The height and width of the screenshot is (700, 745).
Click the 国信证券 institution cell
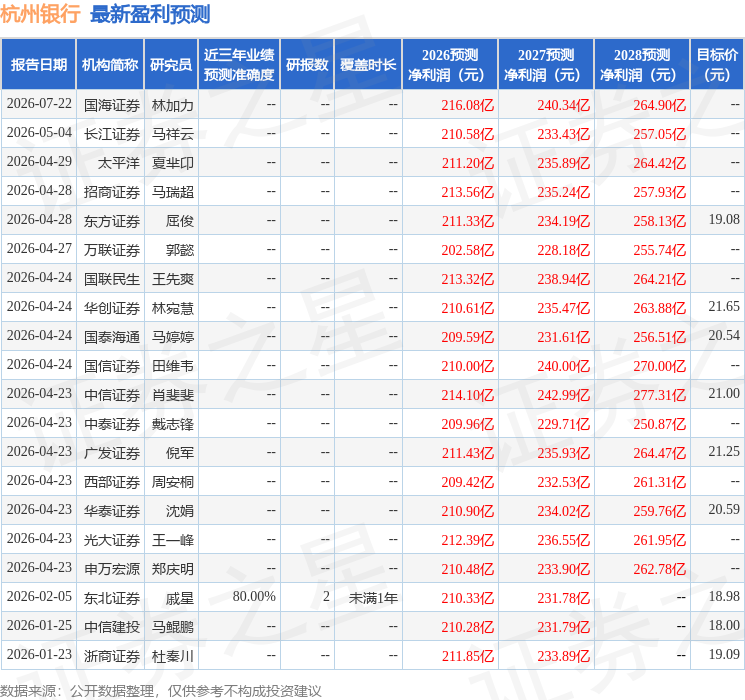(x=112, y=366)
